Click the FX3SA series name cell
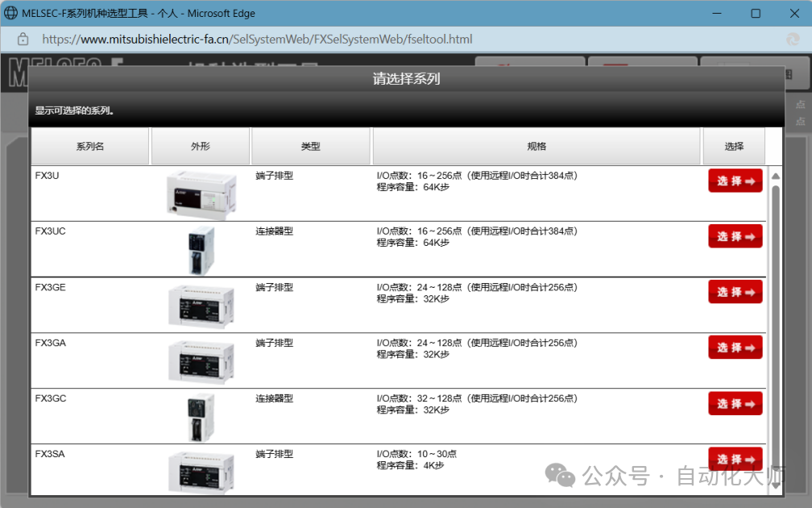The width and height of the screenshot is (812, 508). tap(50, 454)
